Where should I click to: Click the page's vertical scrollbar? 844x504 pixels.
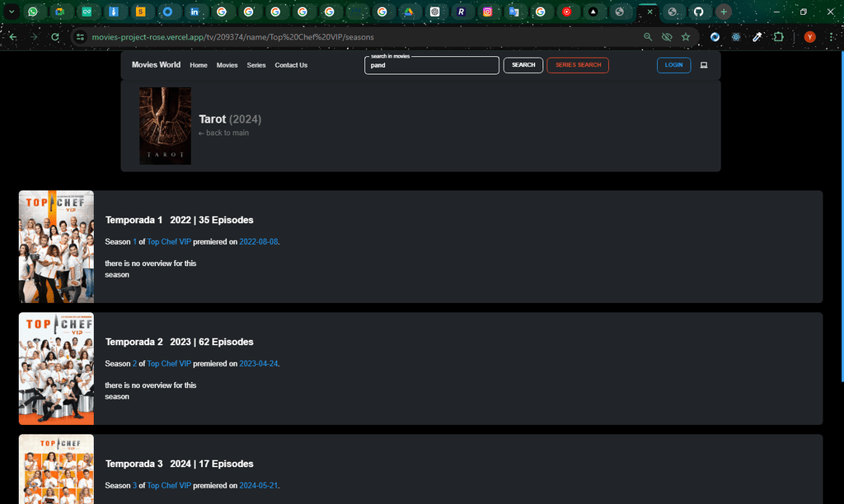(x=842, y=217)
